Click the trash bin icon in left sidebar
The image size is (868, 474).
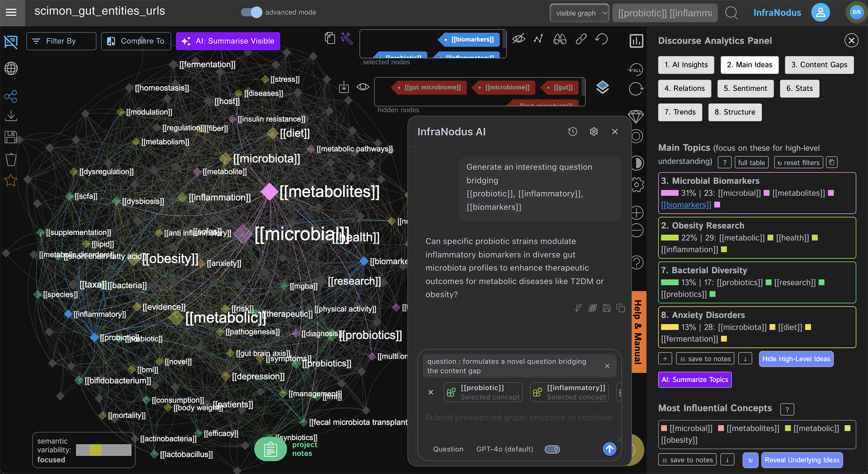[x=11, y=159]
